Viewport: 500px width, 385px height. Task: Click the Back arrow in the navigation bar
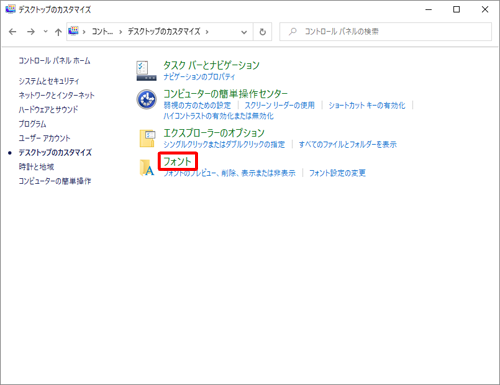(x=13, y=32)
